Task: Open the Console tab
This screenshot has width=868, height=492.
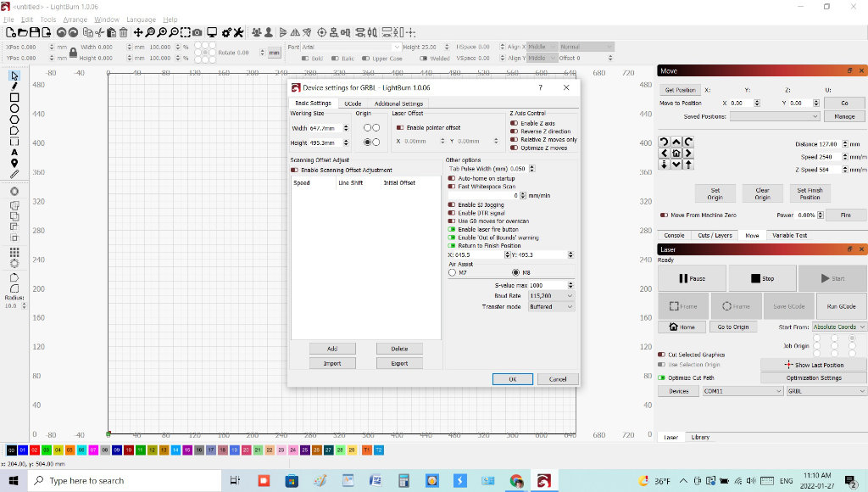Action: 674,236
